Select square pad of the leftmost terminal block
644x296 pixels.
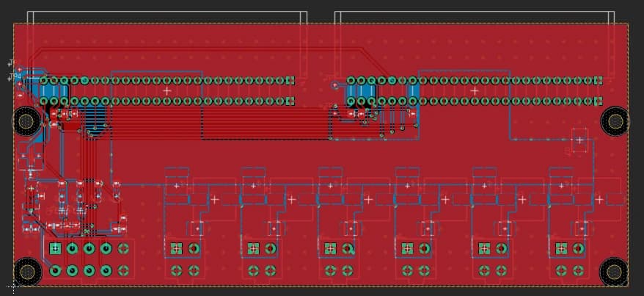pos(177,248)
